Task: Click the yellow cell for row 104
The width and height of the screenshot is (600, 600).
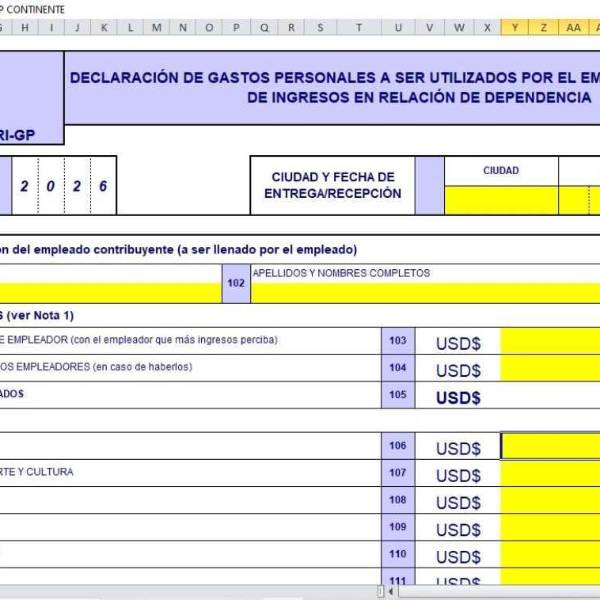Action: (x=550, y=369)
